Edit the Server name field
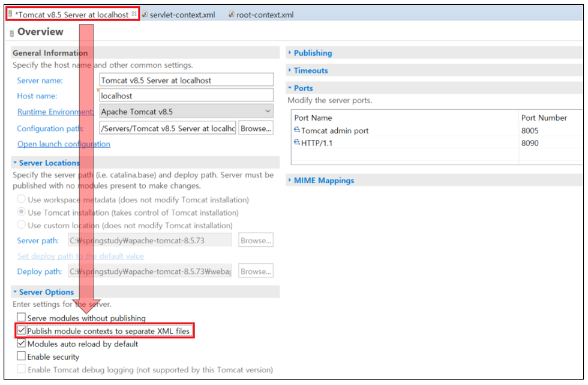 point(187,80)
